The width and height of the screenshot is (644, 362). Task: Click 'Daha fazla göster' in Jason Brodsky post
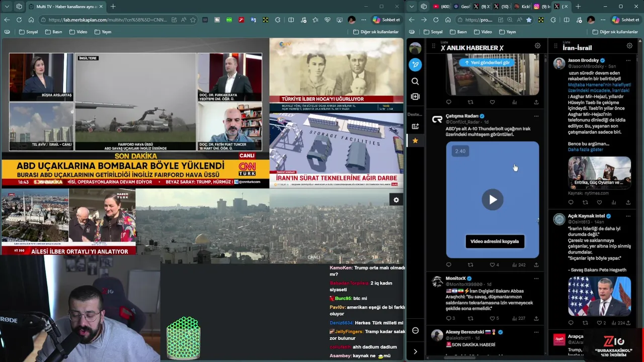click(585, 150)
